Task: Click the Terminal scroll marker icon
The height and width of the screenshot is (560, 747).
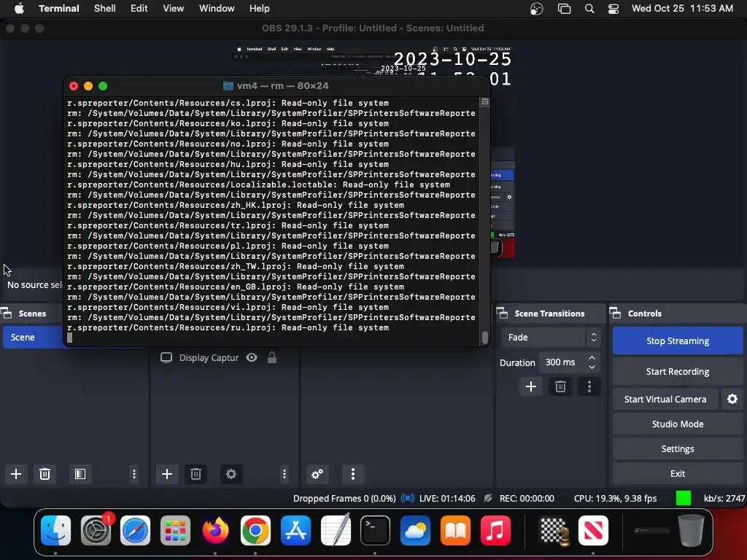Action: point(484,101)
